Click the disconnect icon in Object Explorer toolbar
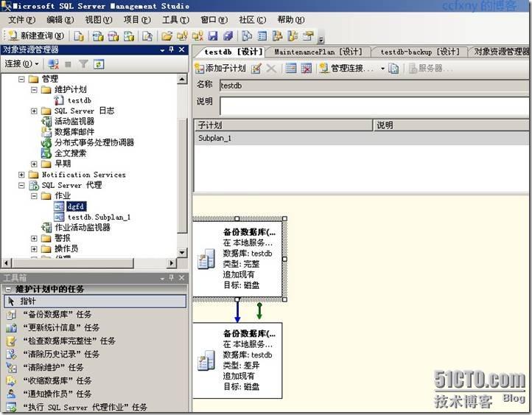 [53, 64]
